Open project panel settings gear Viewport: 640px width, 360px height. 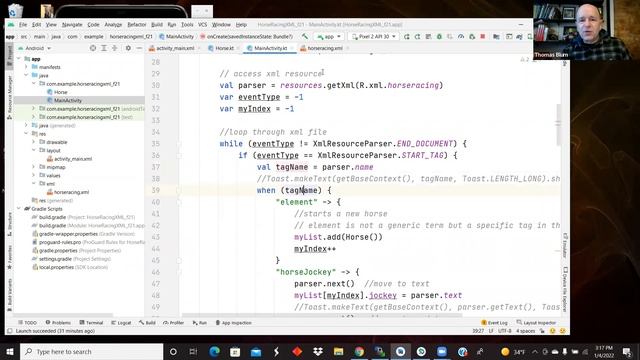pos(128,48)
